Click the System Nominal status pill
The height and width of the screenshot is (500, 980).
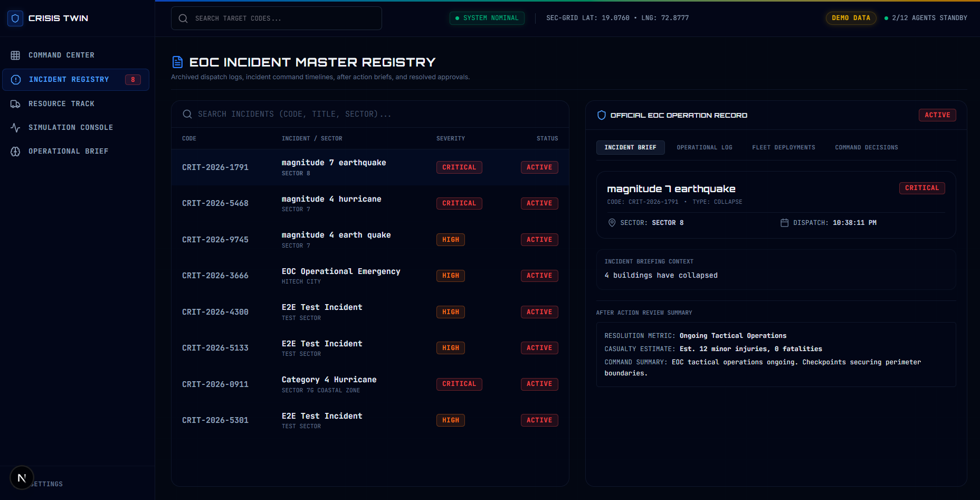click(487, 18)
